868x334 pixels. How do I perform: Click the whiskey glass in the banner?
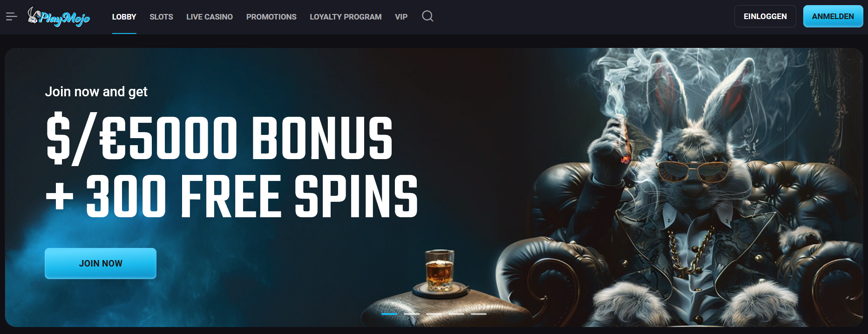tap(440, 271)
